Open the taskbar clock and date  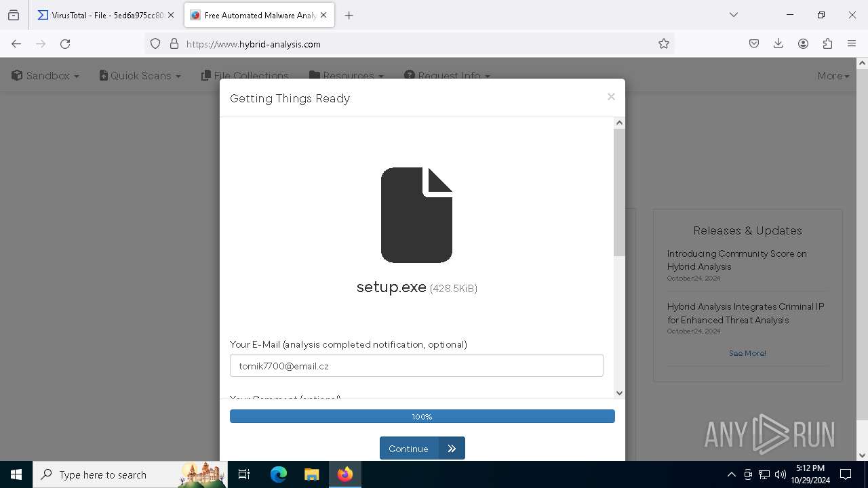point(810,474)
